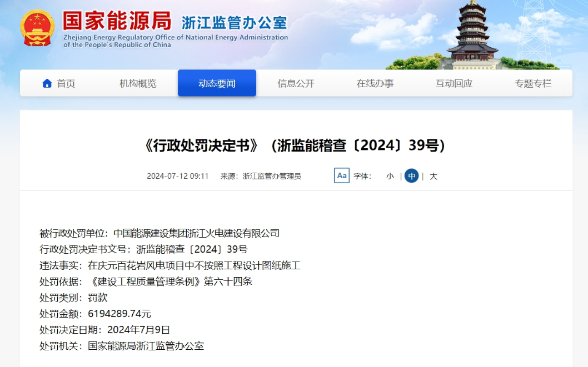This screenshot has height=367, width=588.
Task: Switch font size to large (大)
Action: 433,176
